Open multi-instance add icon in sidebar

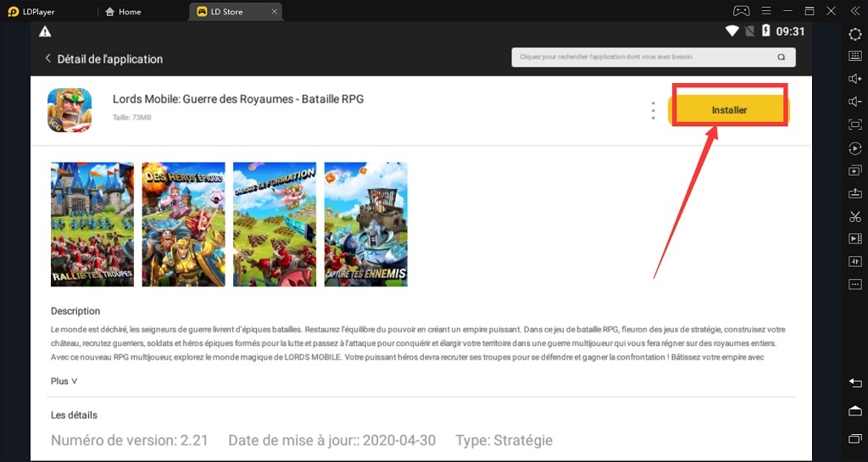854,171
